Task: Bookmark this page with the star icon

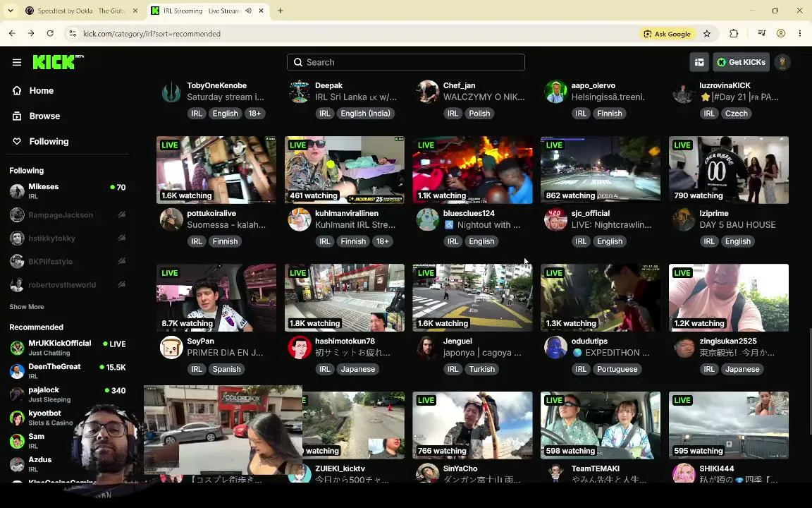Action: pyautogui.click(x=707, y=34)
